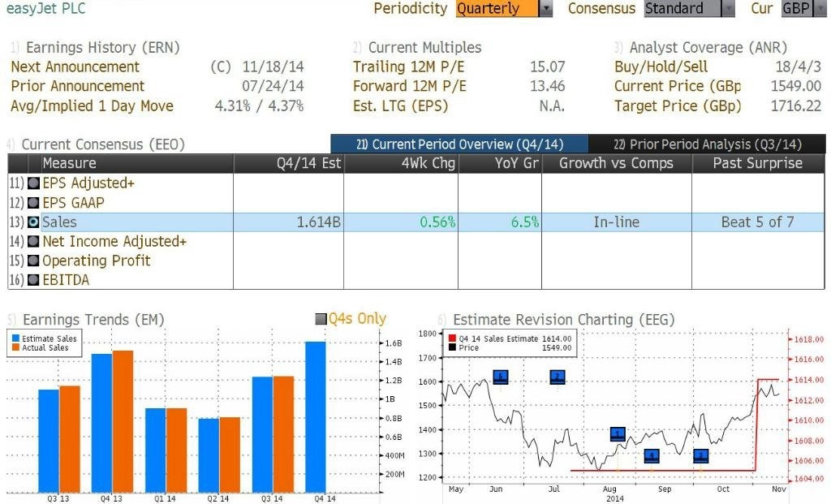Click the orange Actual Sales legend swatch
This screenshot has width=831, height=504.
pyautogui.click(x=16, y=347)
